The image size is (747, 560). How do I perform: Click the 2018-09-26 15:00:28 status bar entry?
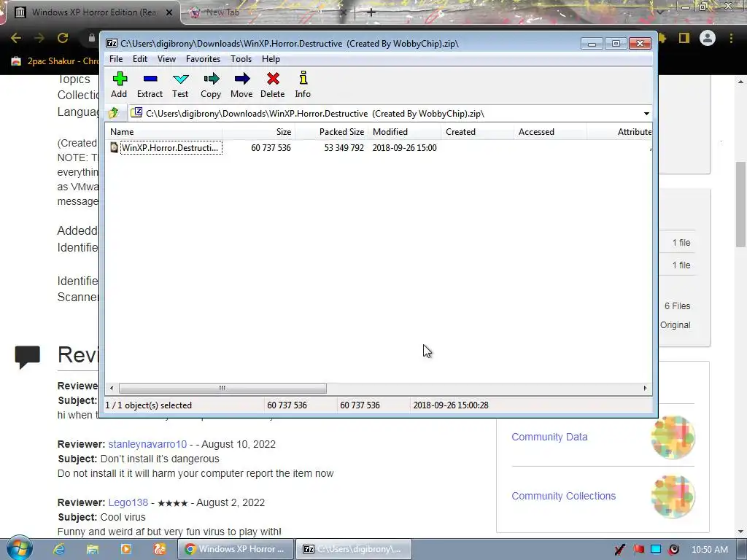click(451, 405)
